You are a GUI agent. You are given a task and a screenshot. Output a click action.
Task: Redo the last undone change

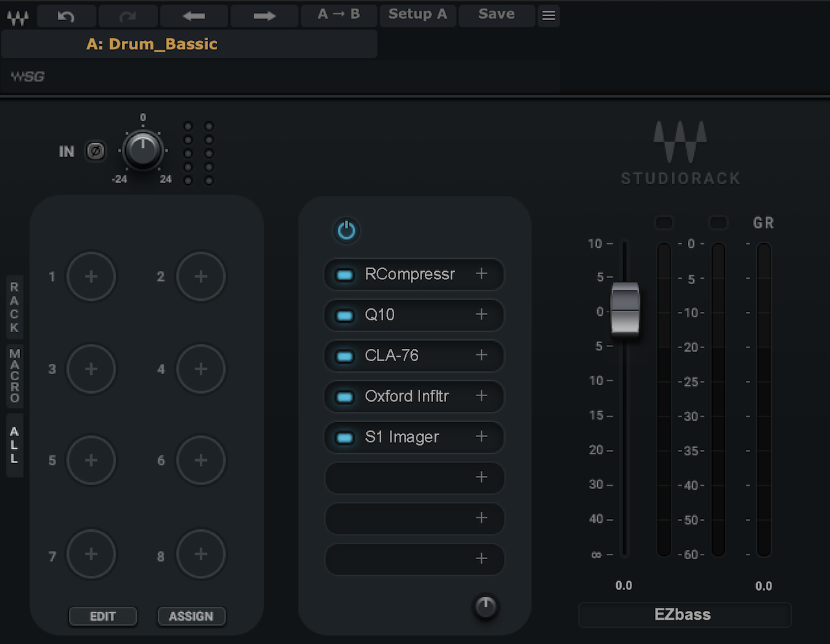pos(128,16)
